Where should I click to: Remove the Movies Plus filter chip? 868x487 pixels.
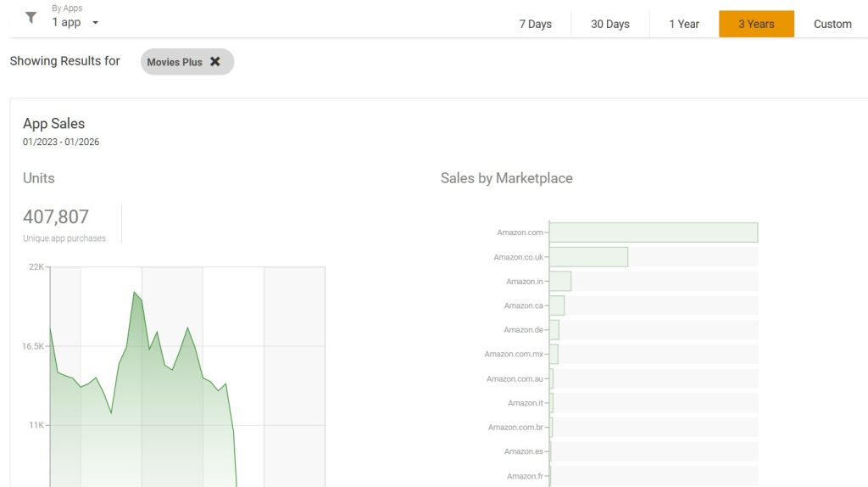[x=215, y=62]
